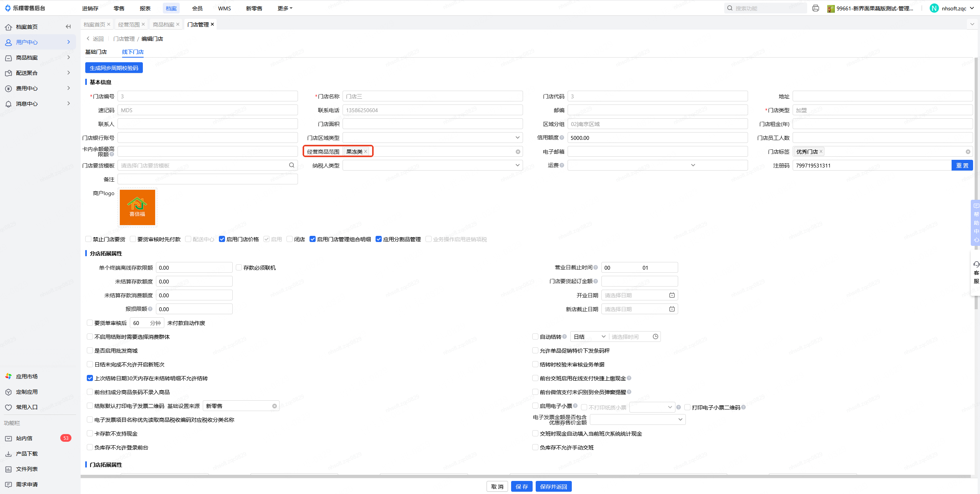Collapse the sidebar with the arrow icon
Viewport: 980px width, 494px height.
coord(68,27)
